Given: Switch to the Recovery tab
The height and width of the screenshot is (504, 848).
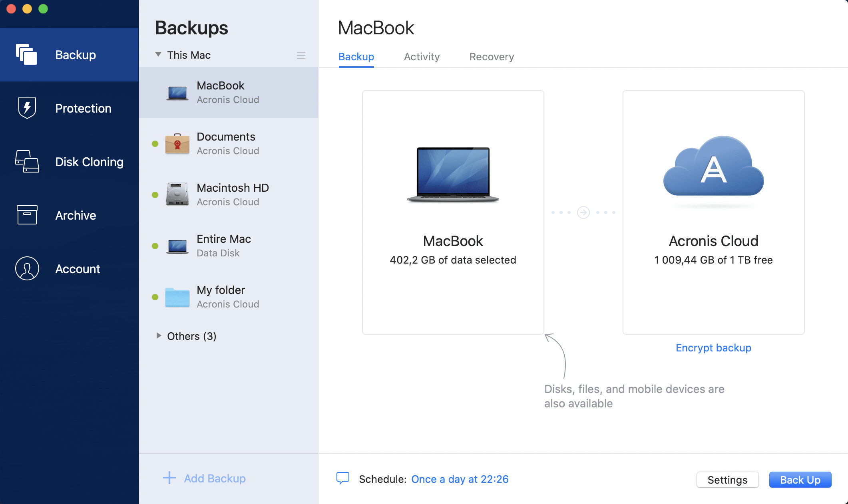Looking at the screenshot, I should pos(492,57).
